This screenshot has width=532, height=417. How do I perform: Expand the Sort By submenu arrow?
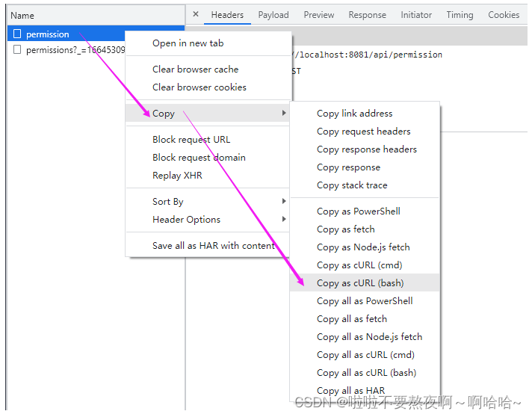click(284, 201)
